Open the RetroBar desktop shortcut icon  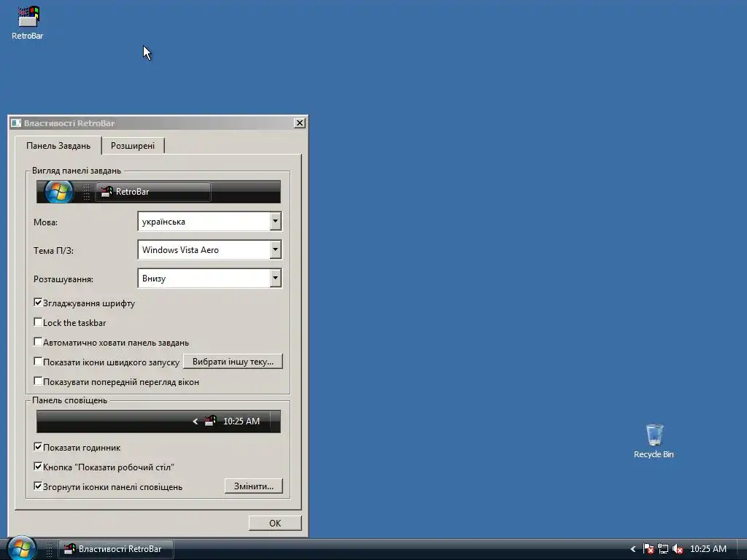[28, 23]
